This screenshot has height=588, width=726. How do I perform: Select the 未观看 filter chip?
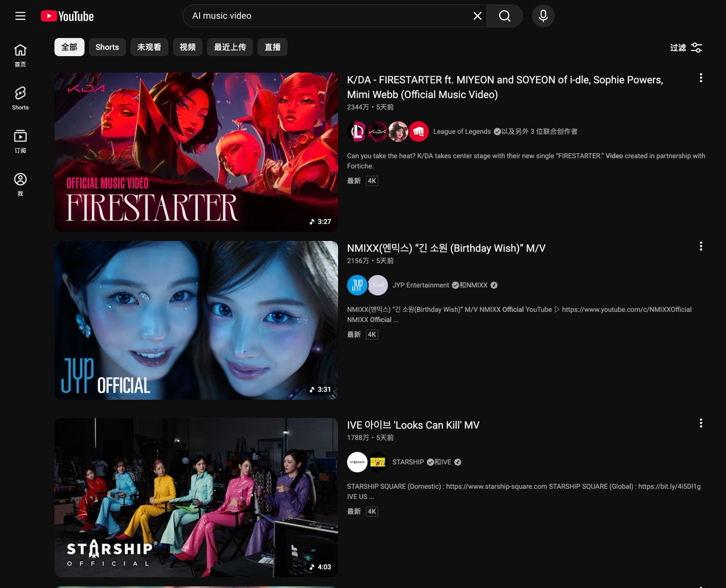(x=149, y=47)
